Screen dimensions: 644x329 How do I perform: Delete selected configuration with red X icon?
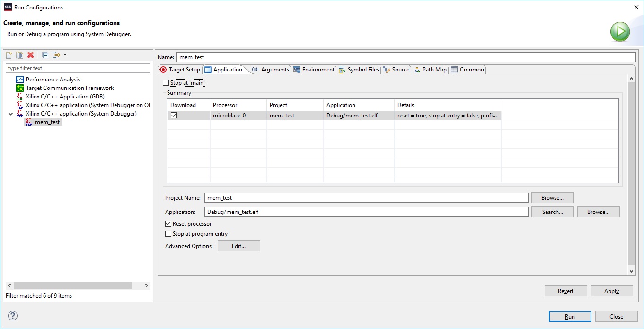31,55
